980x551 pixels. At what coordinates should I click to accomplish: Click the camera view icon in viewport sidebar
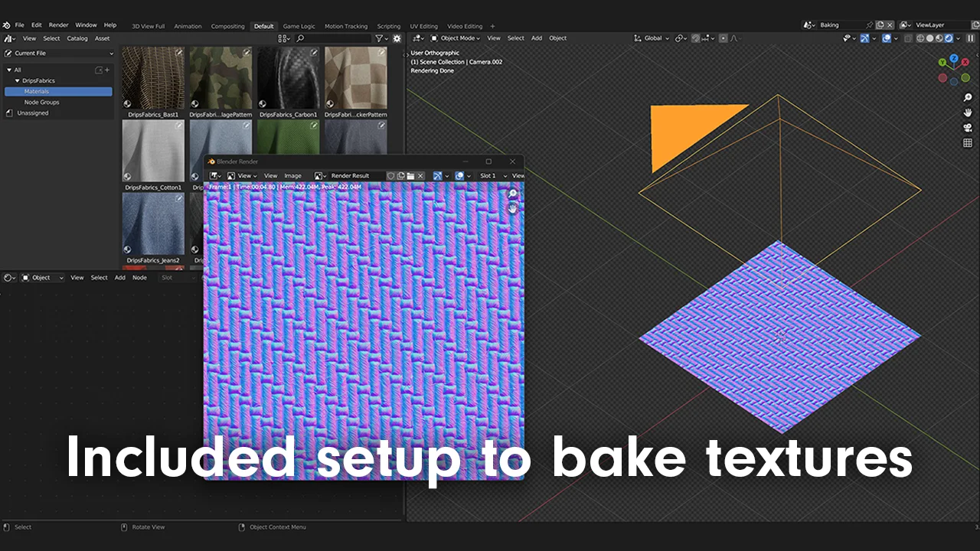pyautogui.click(x=967, y=126)
